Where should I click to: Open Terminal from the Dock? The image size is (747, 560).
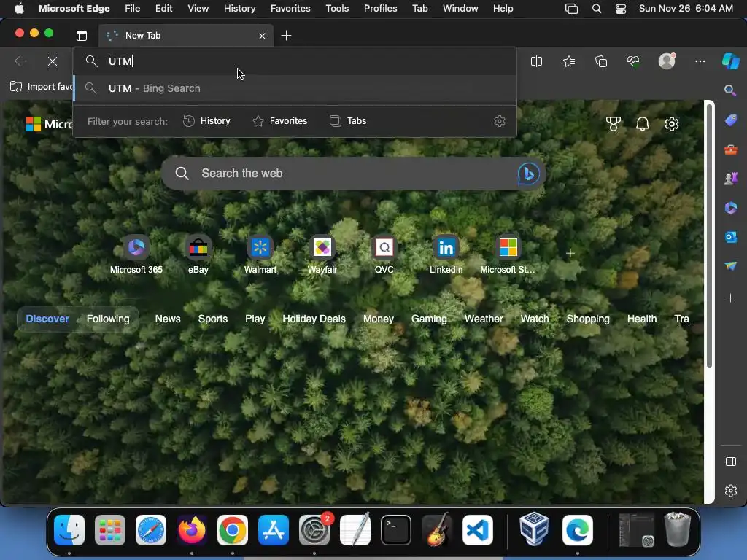point(396,530)
